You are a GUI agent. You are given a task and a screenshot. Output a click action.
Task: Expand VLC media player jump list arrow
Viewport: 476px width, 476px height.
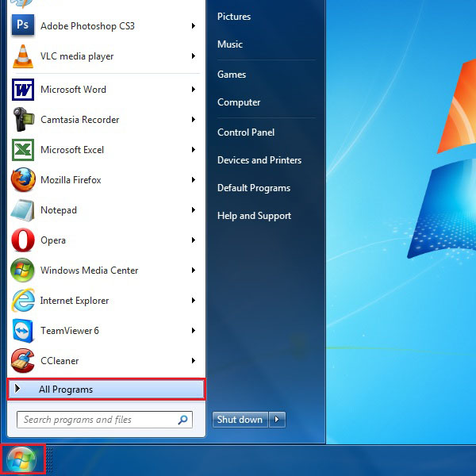point(194,56)
